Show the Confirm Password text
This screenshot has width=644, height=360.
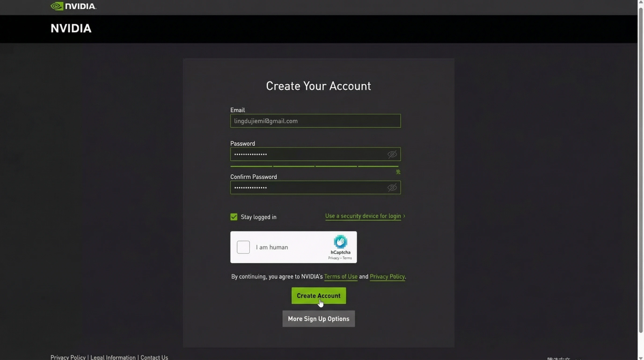392,187
